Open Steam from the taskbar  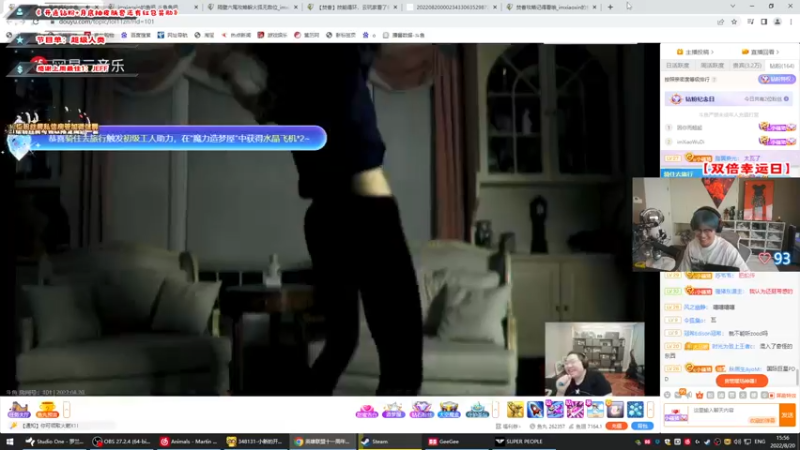pyautogui.click(x=389, y=441)
